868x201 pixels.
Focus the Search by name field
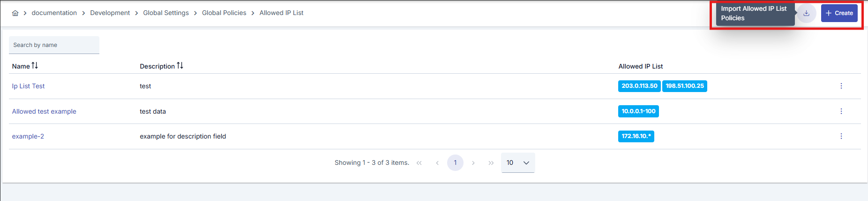pos(54,45)
